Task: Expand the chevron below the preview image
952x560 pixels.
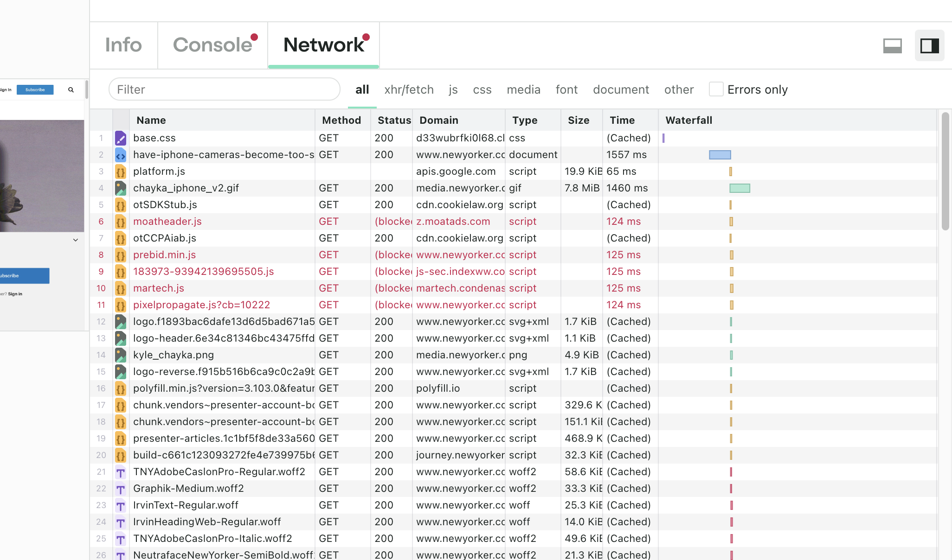Action: (x=76, y=240)
